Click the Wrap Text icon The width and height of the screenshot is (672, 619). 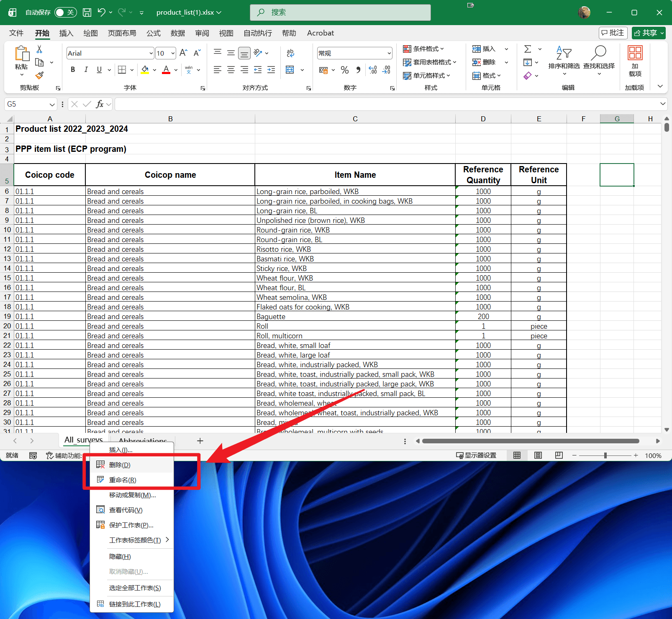pos(290,53)
